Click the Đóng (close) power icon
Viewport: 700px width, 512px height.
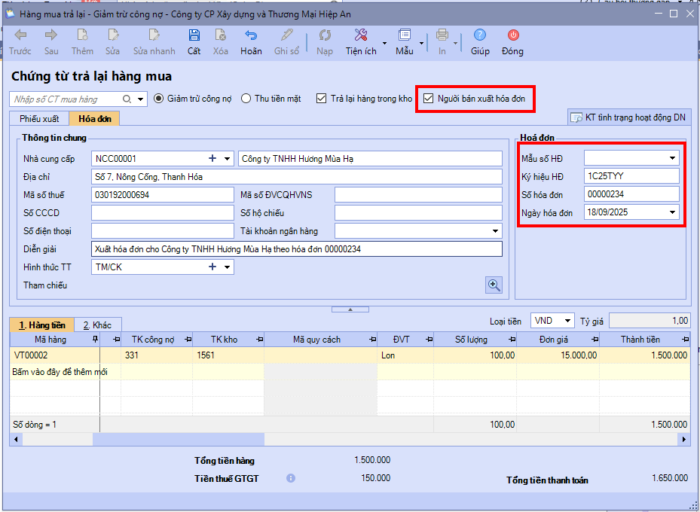(x=513, y=36)
